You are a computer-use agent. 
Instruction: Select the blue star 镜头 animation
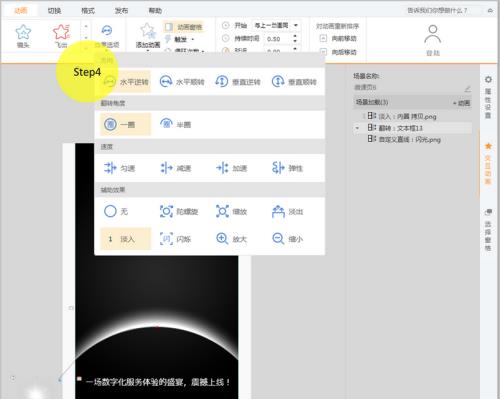23,36
